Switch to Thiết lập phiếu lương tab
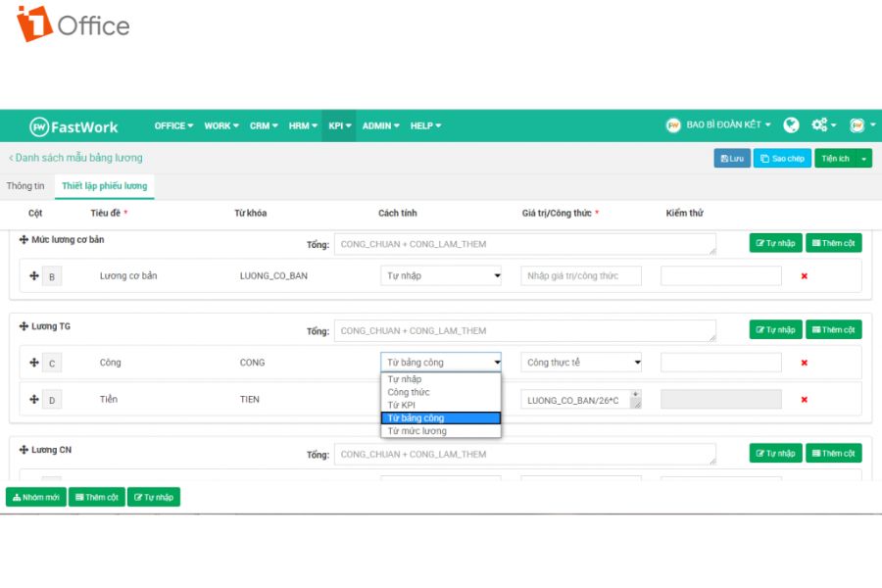 coord(105,185)
